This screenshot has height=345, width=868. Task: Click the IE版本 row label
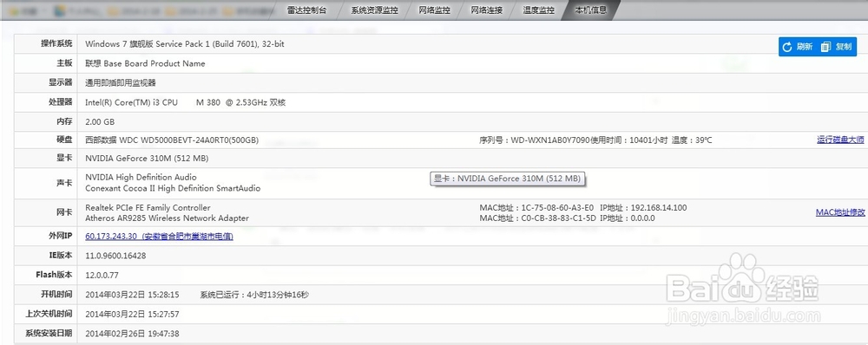coord(61,256)
